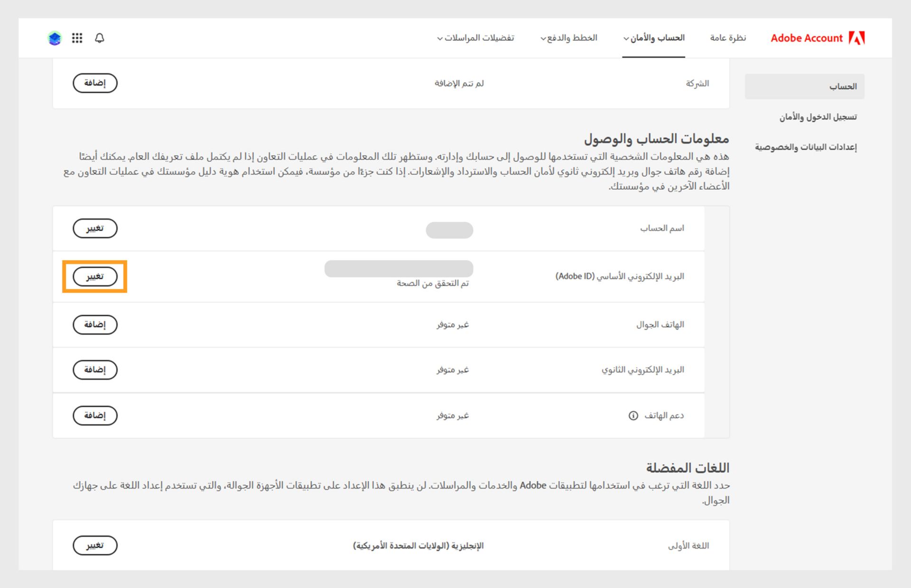Click the Adobe Account title link
The image size is (911, 588).
click(807, 38)
